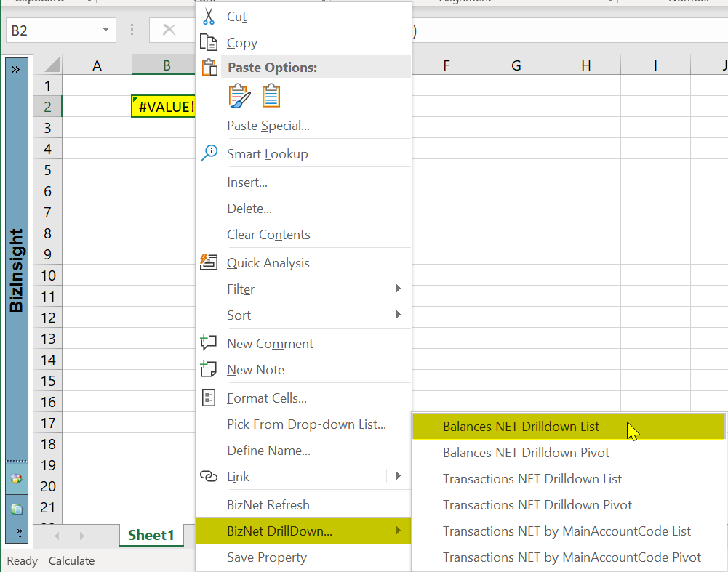Click the New Comment icon
Image resolution: width=728 pixels, height=572 pixels.
209,343
